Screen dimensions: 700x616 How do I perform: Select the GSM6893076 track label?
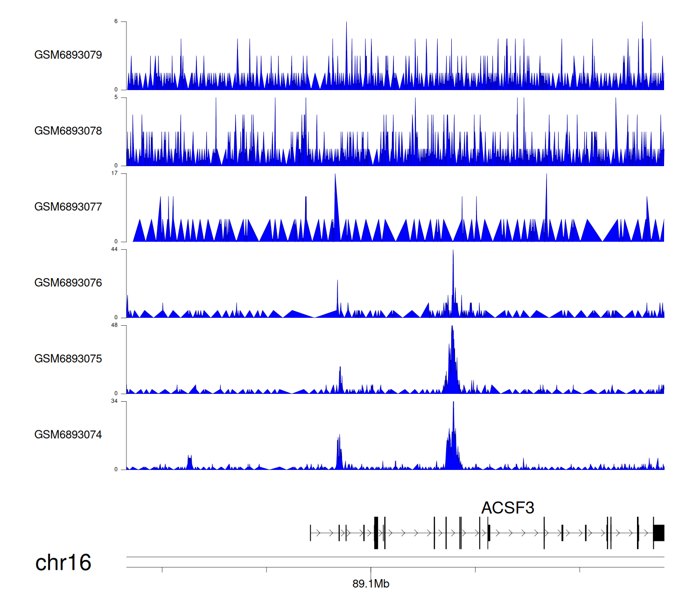coord(68,283)
